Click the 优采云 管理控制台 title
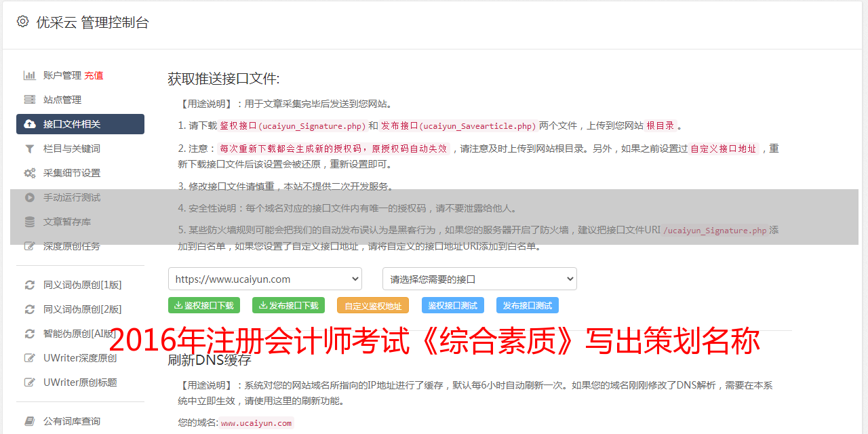This screenshot has width=868, height=434. [92, 22]
